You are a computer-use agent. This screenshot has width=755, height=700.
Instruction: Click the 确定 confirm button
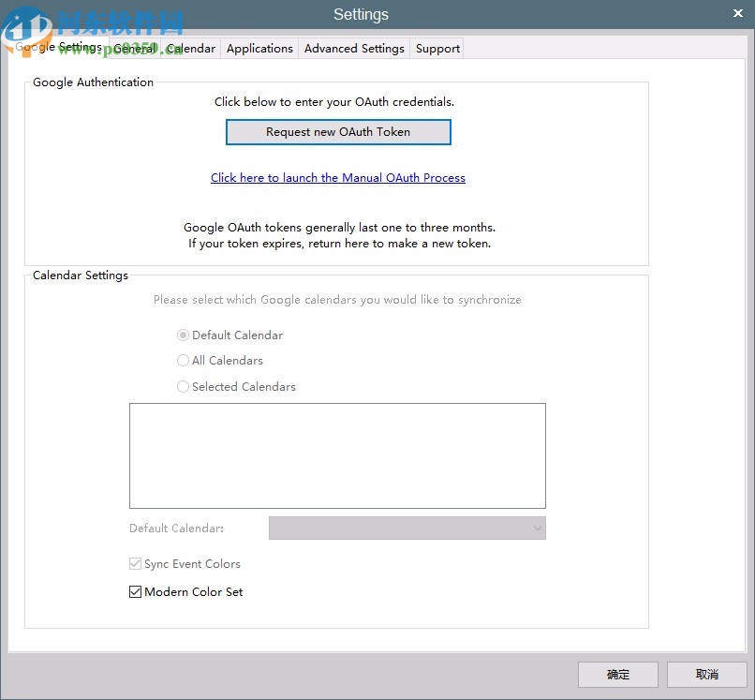[x=618, y=675]
